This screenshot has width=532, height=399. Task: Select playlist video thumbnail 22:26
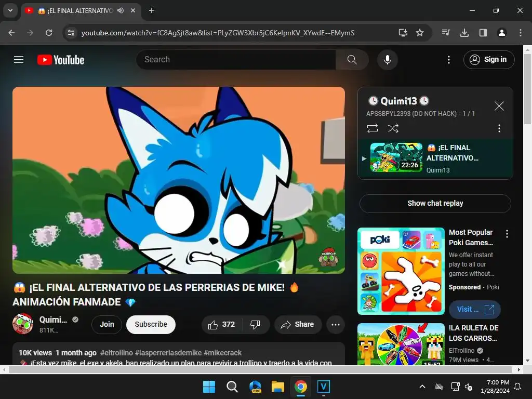(396, 157)
